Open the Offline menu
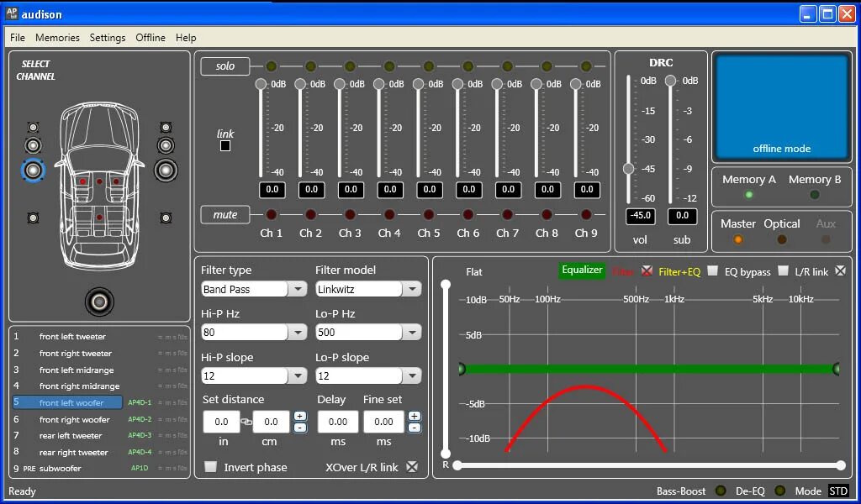 pyautogui.click(x=151, y=37)
